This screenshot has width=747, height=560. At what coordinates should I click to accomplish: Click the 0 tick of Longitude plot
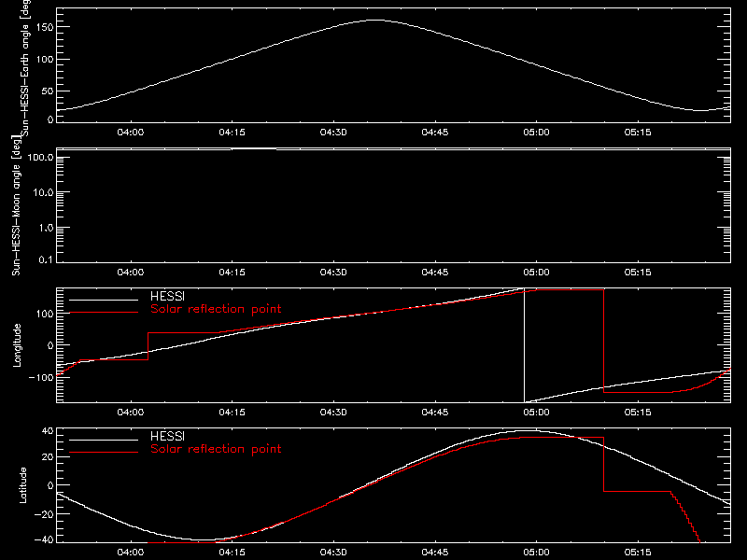click(x=50, y=345)
